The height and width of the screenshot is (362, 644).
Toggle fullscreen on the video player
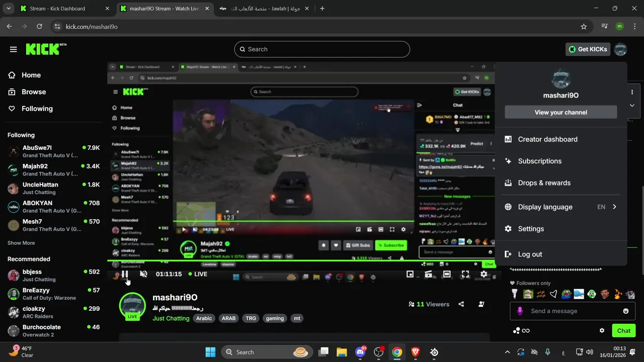pos(465,274)
